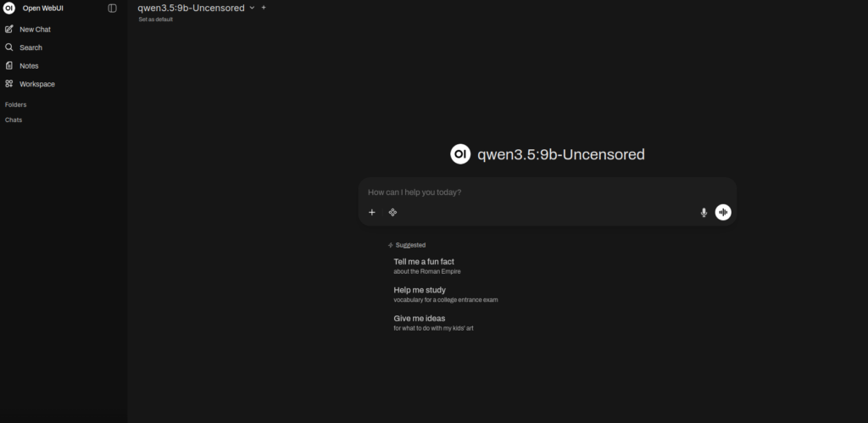Focus the How can I help you today input
868x423 pixels.
(548, 192)
